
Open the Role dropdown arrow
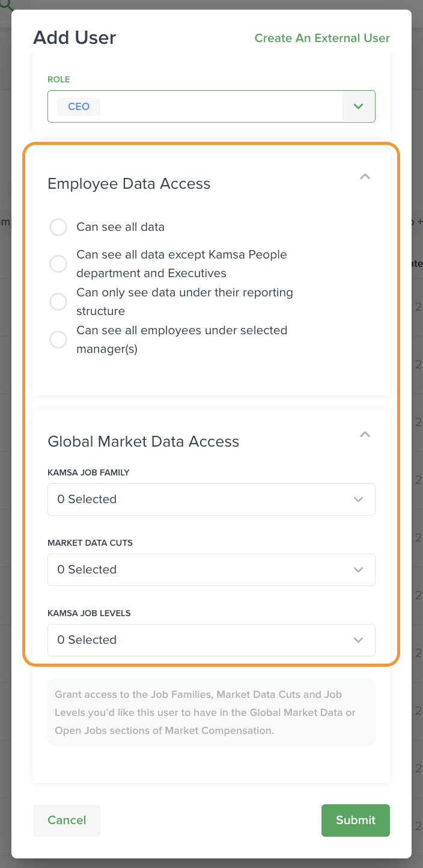[359, 106]
